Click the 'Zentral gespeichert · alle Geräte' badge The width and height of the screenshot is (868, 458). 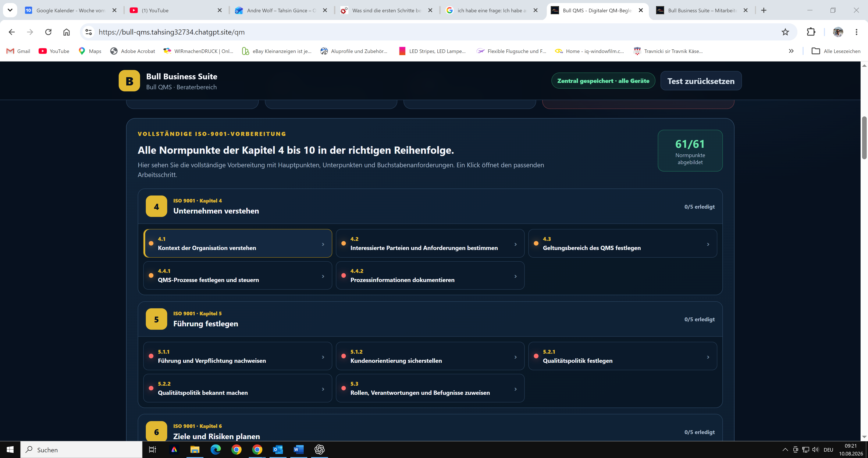pos(603,81)
